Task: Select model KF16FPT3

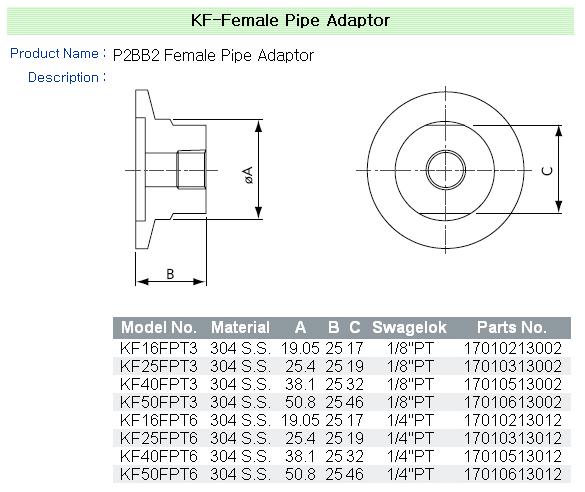Action: (159, 348)
